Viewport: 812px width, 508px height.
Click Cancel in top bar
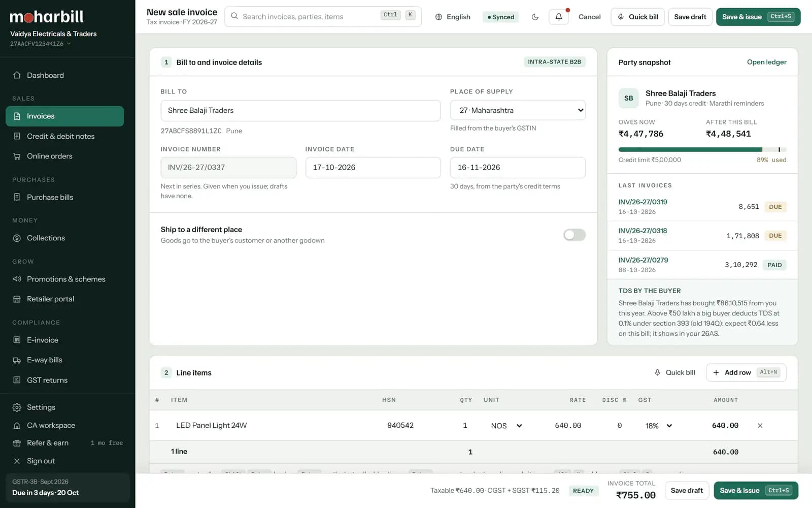[x=589, y=17]
